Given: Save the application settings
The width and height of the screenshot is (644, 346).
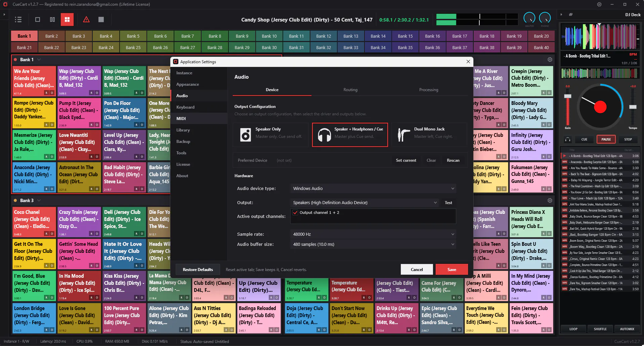Looking at the screenshot, I should click(452, 270).
